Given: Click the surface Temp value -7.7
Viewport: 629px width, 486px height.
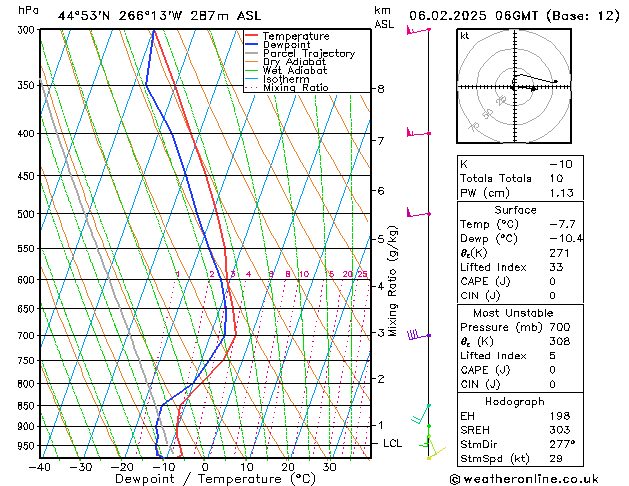Looking at the screenshot, I should pyautogui.click(x=562, y=224).
